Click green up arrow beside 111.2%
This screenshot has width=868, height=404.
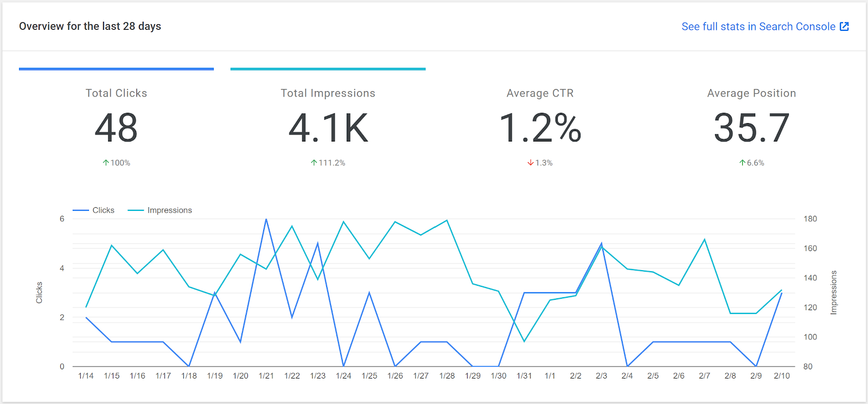[314, 163]
